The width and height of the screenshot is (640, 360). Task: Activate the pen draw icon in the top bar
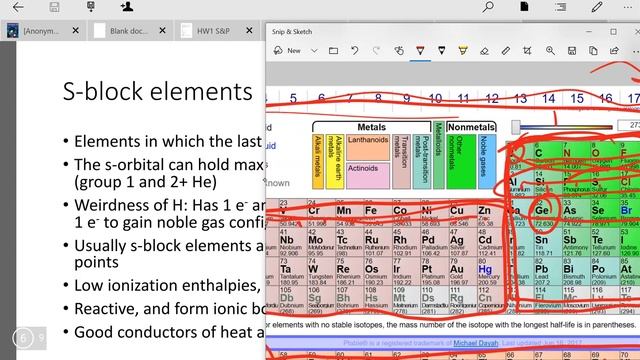tap(597, 7)
